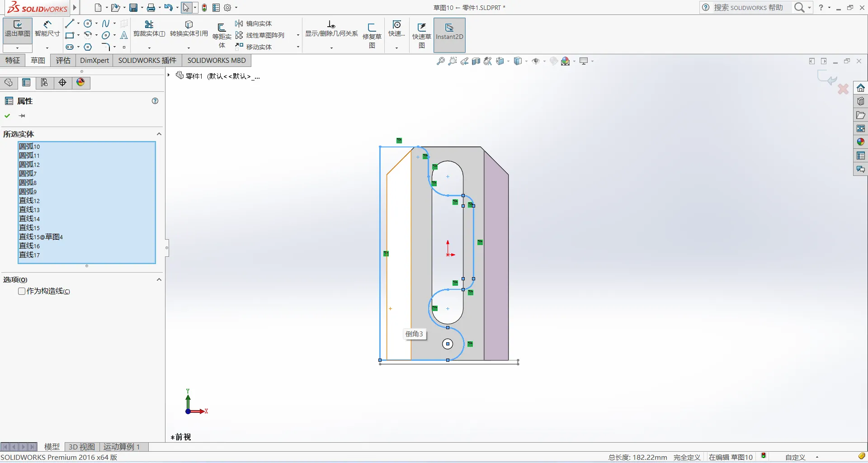
Task: Cancel the sketch with the red X
Action: point(843,89)
